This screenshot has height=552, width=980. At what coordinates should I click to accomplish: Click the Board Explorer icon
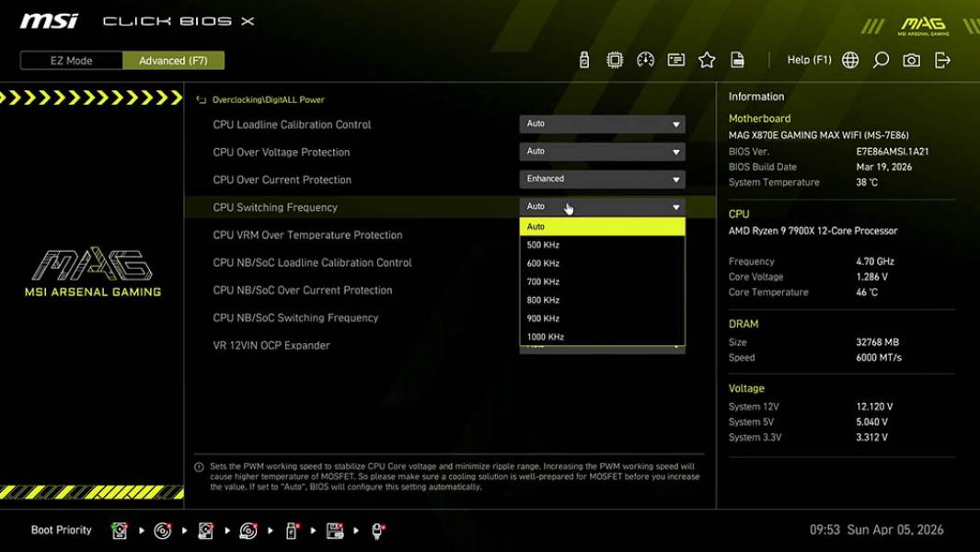click(x=675, y=59)
